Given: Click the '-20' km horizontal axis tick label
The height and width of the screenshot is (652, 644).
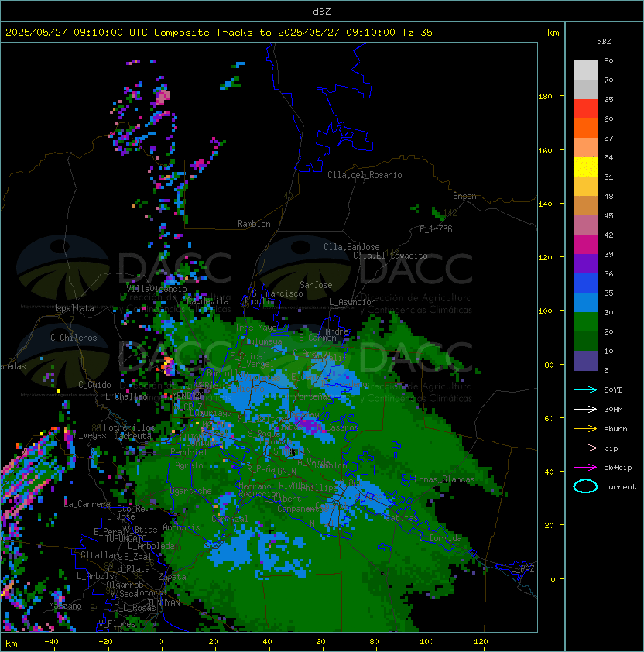Looking at the screenshot, I should pyautogui.click(x=105, y=642).
